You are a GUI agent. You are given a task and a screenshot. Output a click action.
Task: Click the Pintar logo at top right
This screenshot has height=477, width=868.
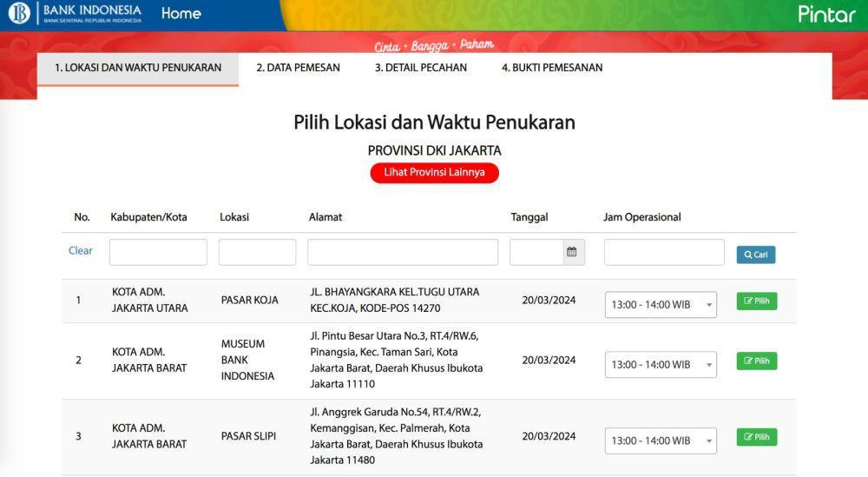tap(826, 14)
